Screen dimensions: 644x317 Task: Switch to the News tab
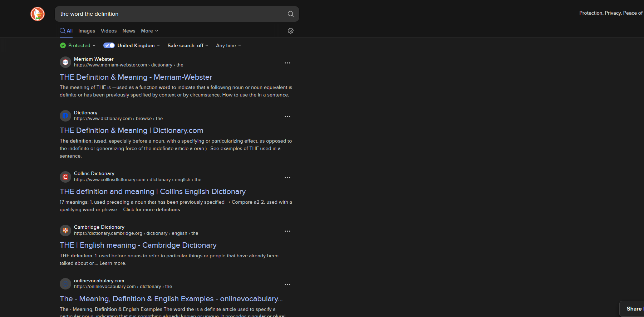129,31
